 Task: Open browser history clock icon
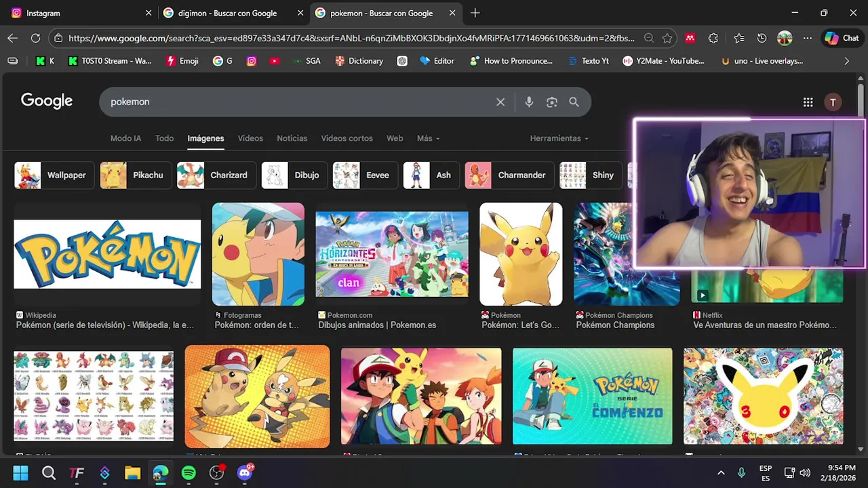pyautogui.click(x=762, y=38)
